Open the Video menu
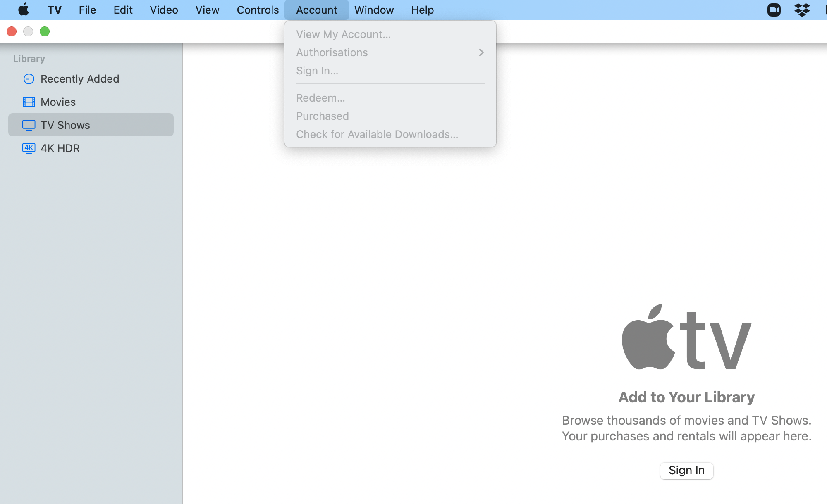827x504 pixels. (x=164, y=10)
